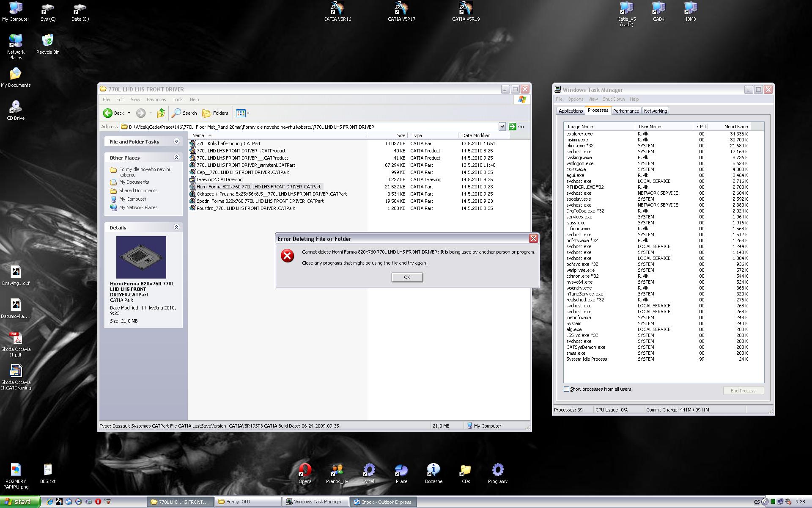The image size is (812, 508).
Task: Open the Search toolbar button
Action: [x=184, y=113]
